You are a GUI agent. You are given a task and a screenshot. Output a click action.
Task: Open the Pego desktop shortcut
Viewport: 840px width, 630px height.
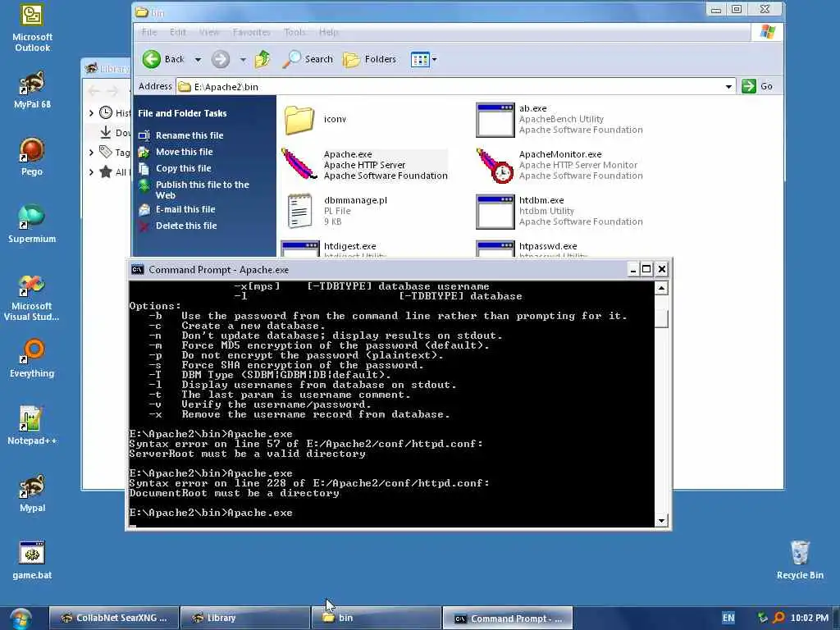click(x=32, y=157)
